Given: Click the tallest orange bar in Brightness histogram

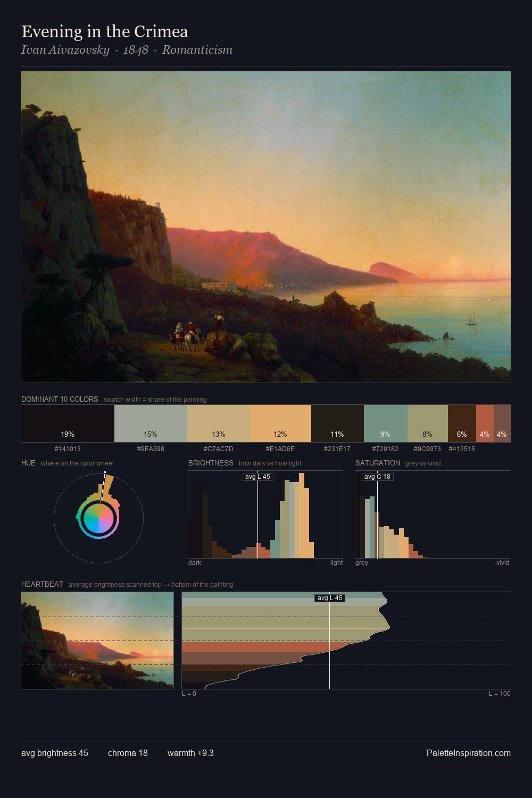Looking at the screenshot, I should (302, 516).
